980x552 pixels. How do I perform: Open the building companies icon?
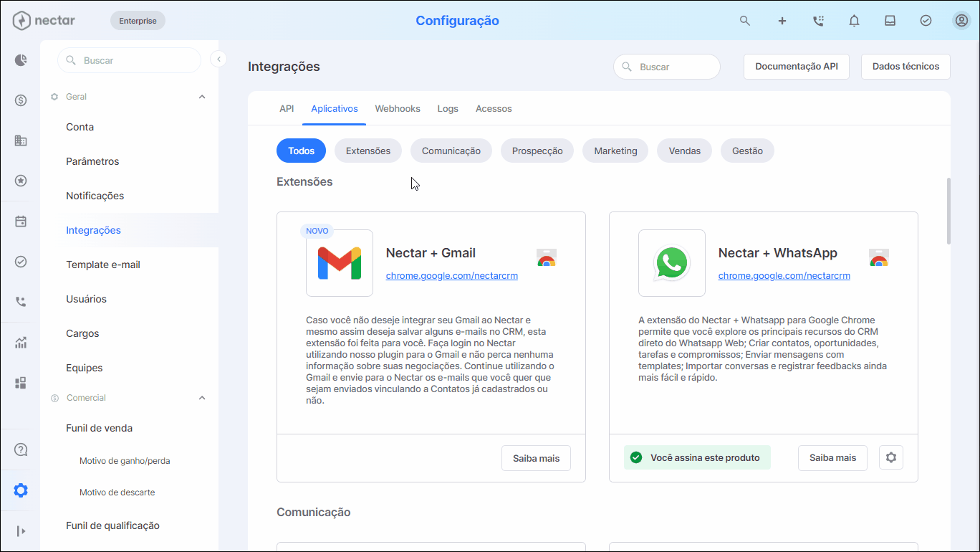(21, 141)
